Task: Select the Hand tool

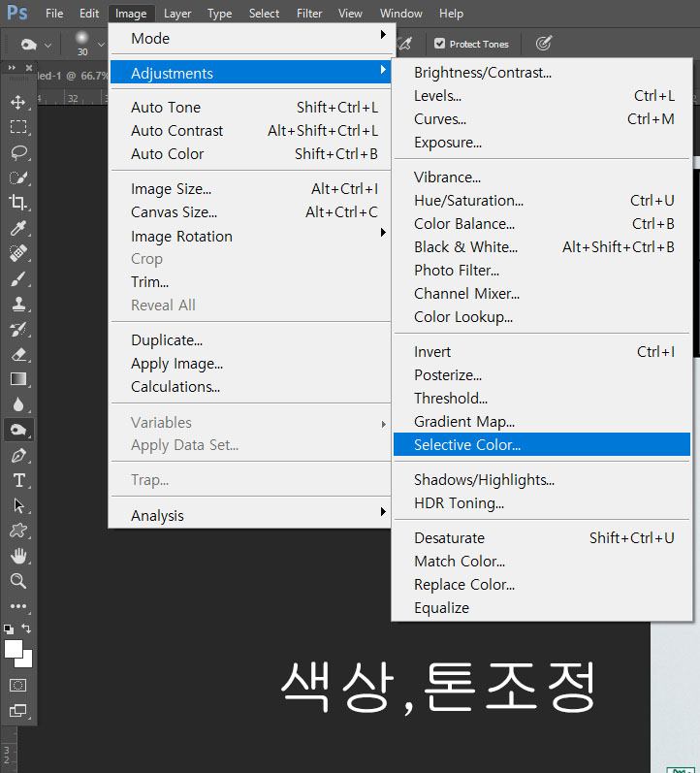Action: tap(18, 556)
